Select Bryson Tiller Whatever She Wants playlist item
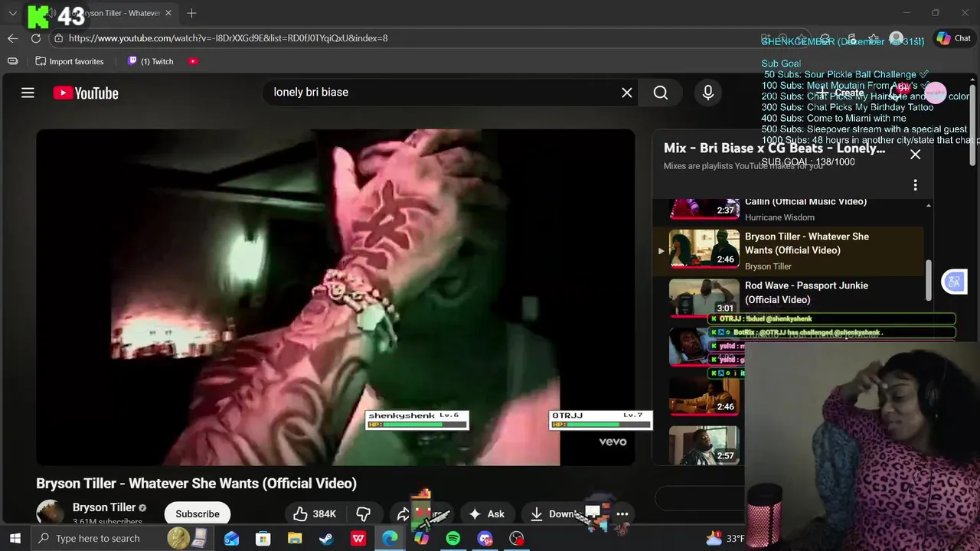 click(x=789, y=250)
